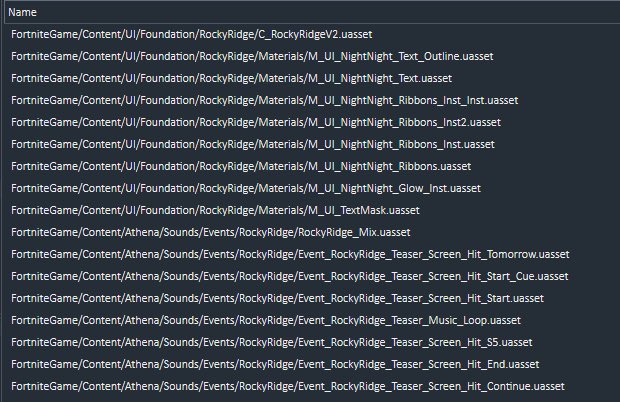Screen dimensions: 620x402
Task: Select Teaser_Screen_Hit_Start_Cue.uasset row
Action: (x=312, y=276)
